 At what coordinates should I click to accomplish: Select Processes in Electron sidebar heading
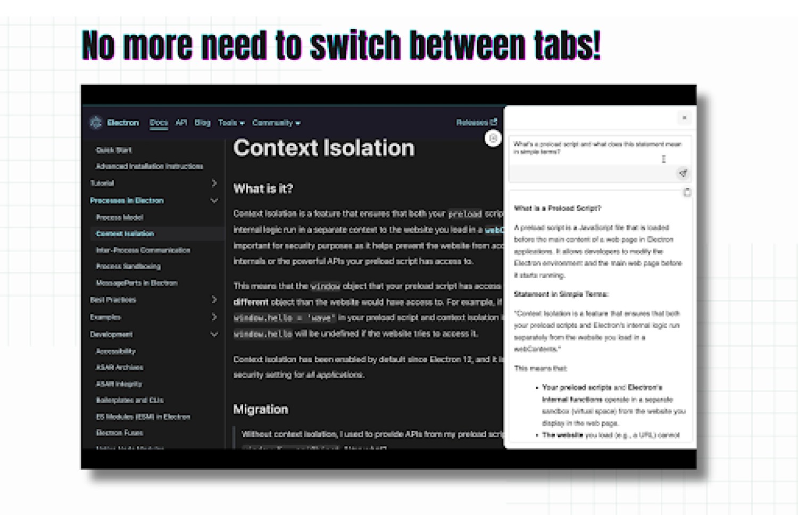tap(127, 201)
